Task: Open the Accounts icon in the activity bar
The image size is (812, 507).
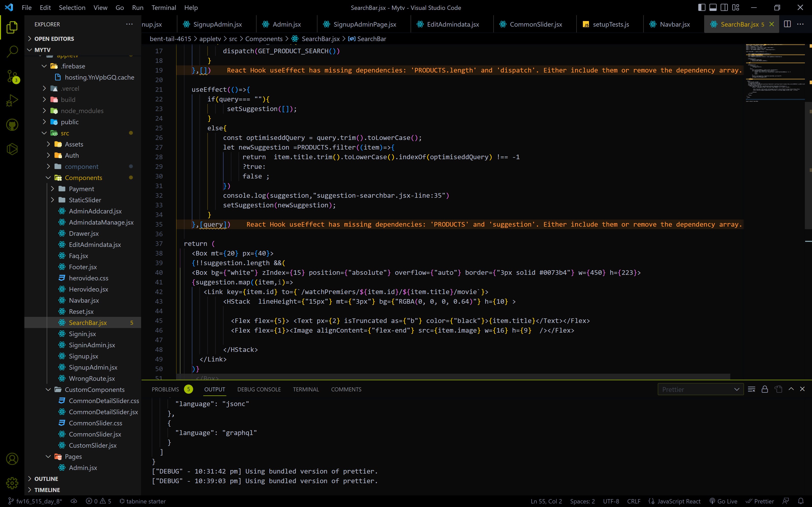Action: click(12, 458)
